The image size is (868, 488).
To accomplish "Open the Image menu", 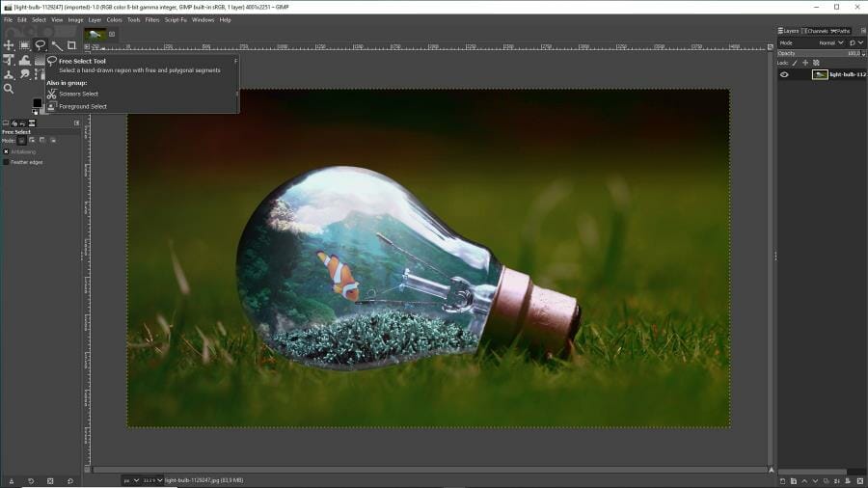I will (x=75, y=20).
